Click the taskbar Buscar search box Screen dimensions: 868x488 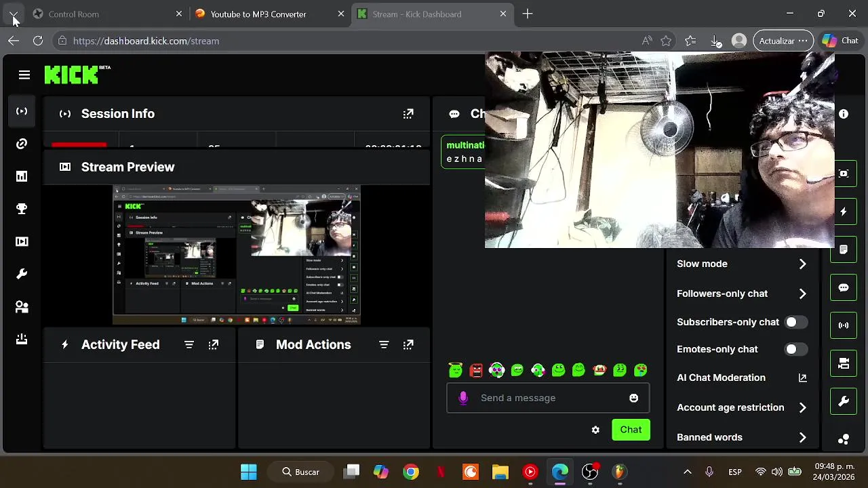click(301, 472)
